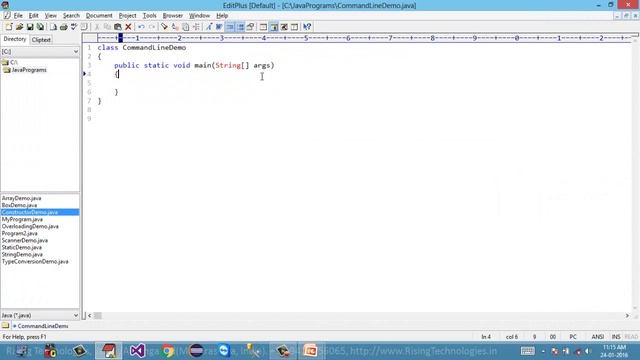Open the View menu
This screenshot has height=360, width=640.
[x=51, y=16]
